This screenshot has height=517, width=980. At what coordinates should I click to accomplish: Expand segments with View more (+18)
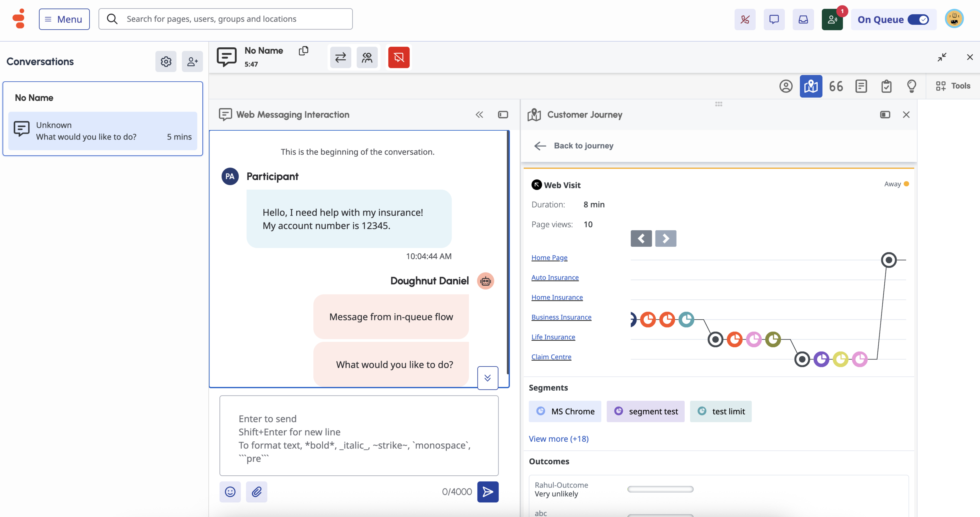(x=558, y=439)
